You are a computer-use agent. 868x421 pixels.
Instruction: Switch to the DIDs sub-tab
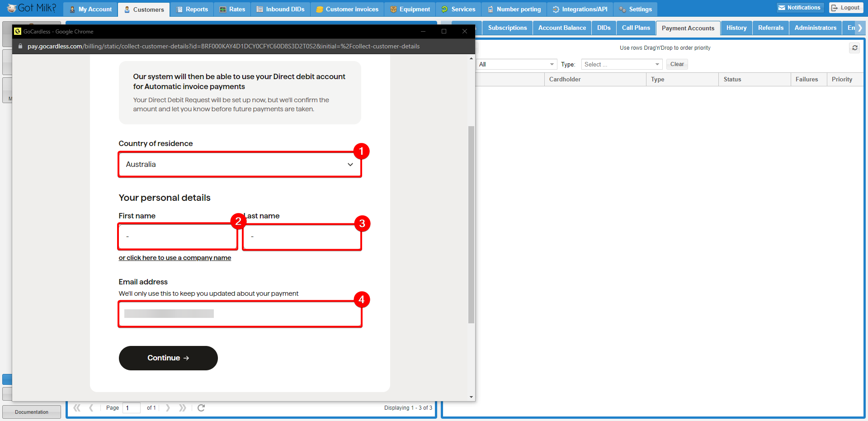coord(604,28)
